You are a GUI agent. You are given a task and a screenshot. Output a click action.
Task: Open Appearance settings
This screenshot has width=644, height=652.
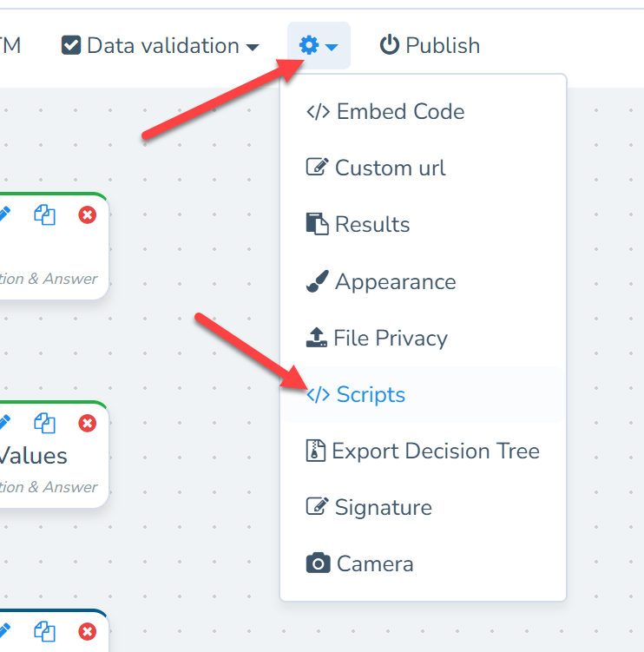click(x=380, y=281)
